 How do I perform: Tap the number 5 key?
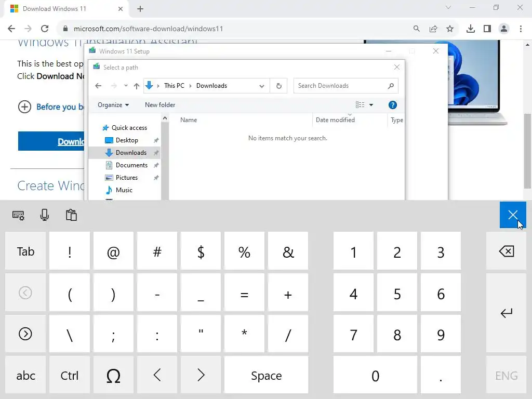tap(397, 292)
